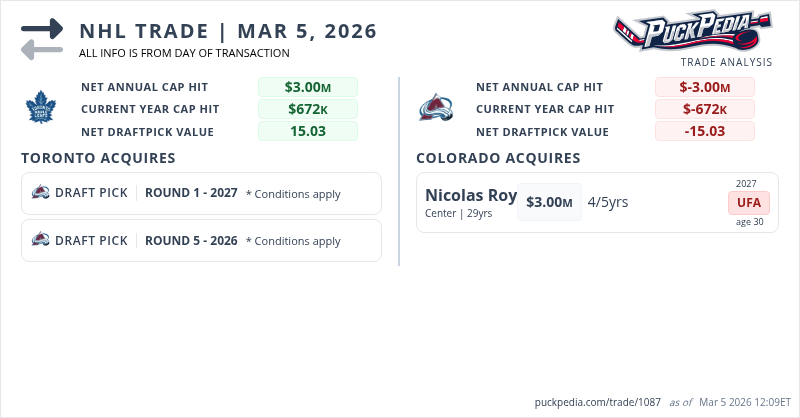Click the Colorado Acquires heading

point(498,158)
